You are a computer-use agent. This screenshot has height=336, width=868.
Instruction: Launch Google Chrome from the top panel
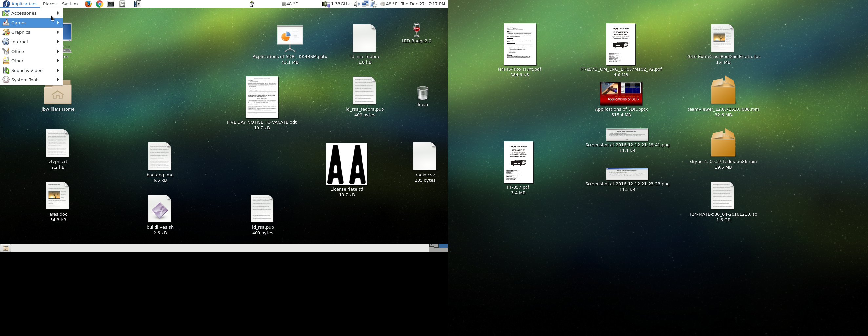coord(99,4)
